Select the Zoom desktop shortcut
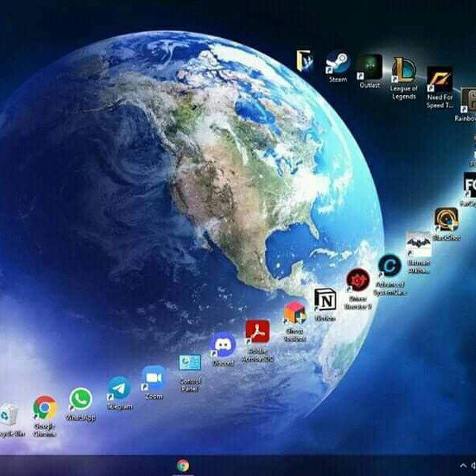 tap(154, 379)
